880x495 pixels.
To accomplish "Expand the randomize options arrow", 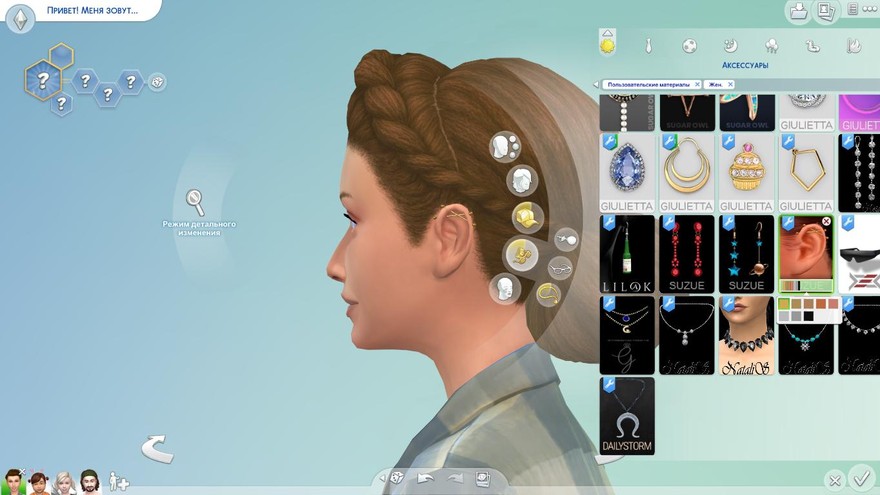I will coord(383,478).
